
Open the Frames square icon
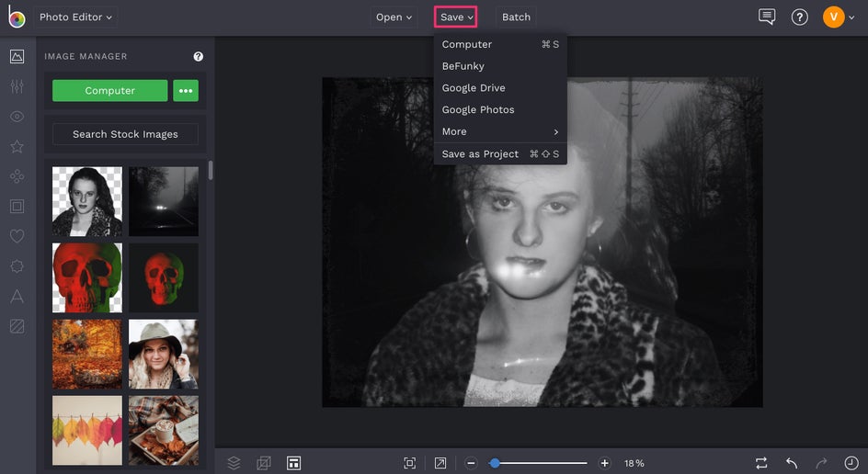coord(17,207)
